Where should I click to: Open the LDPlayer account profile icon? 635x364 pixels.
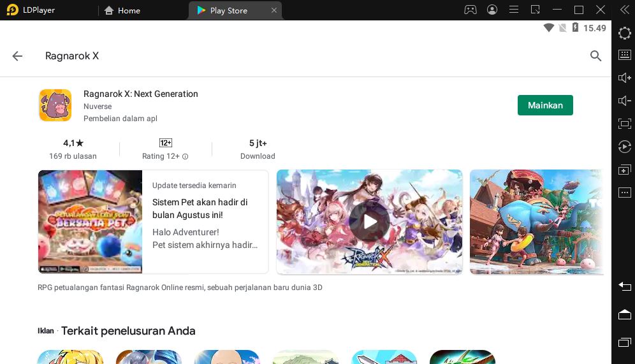click(492, 10)
